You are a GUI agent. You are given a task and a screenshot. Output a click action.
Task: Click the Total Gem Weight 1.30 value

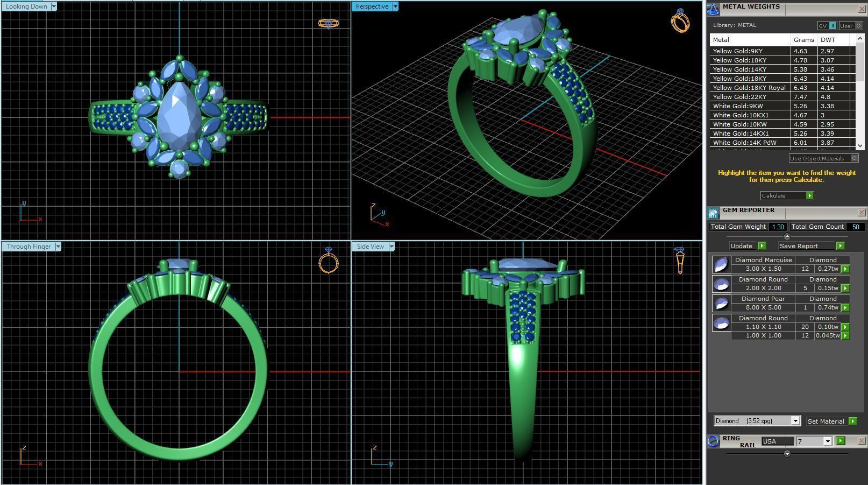pyautogui.click(x=778, y=227)
